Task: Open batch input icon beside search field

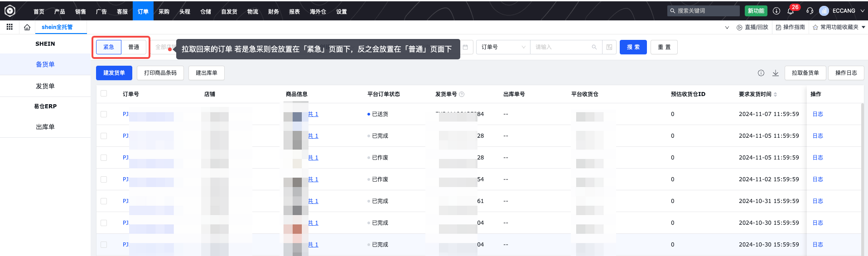Action: 609,47
